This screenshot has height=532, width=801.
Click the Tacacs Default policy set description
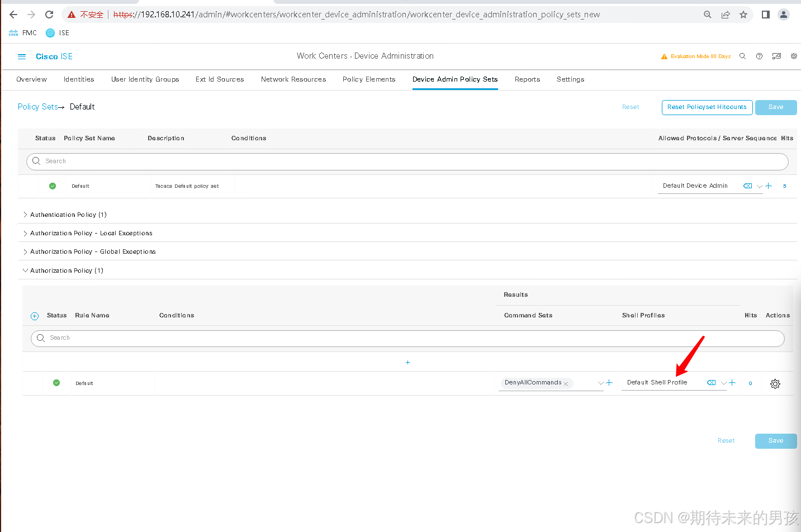click(x=187, y=186)
